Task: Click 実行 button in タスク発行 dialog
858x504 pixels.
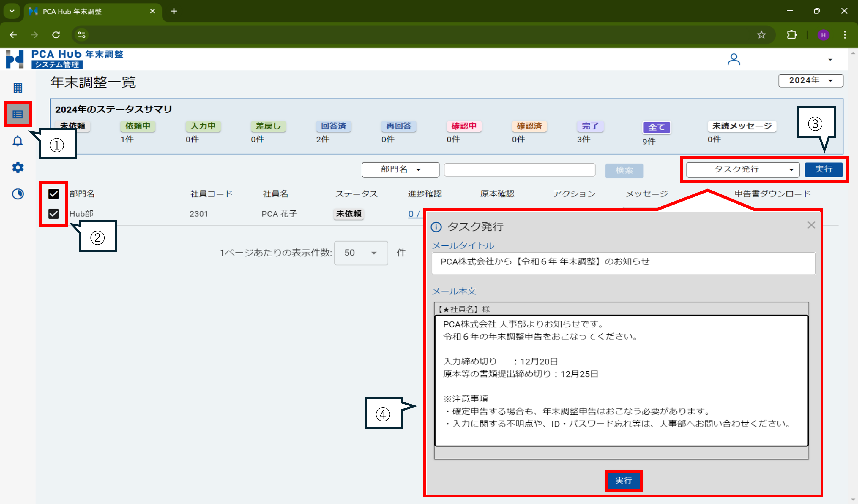Action: click(623, 481)
